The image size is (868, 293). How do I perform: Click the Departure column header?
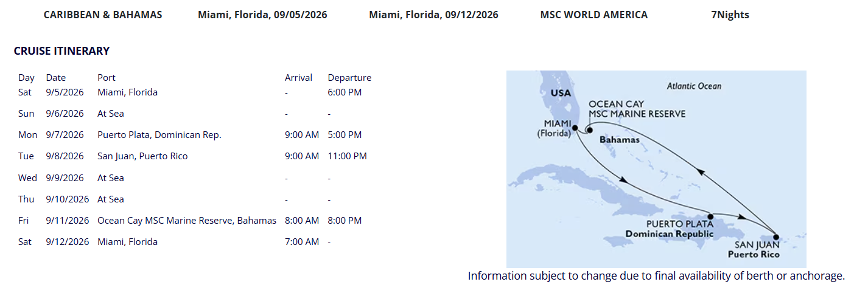click(x=349, y=78)
